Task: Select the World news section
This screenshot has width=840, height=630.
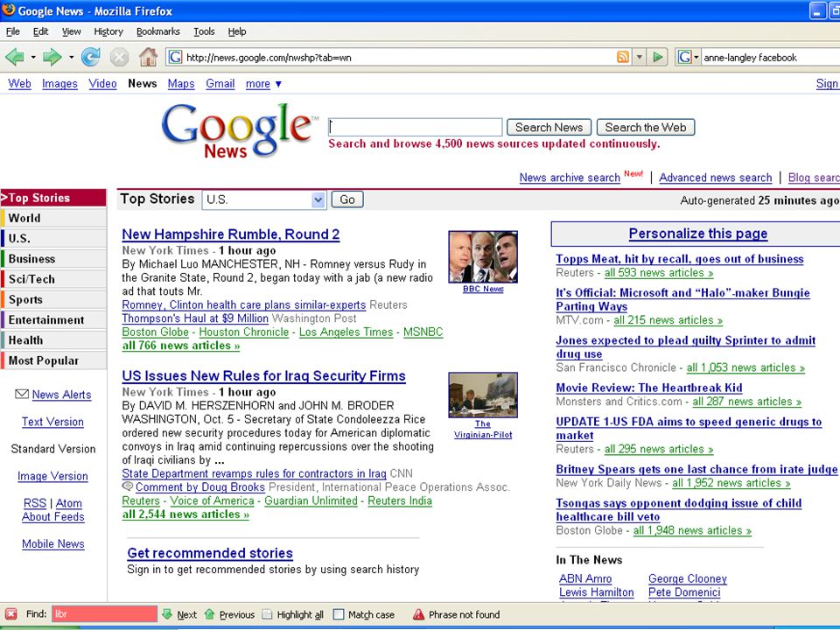Action: coord(53,218)
